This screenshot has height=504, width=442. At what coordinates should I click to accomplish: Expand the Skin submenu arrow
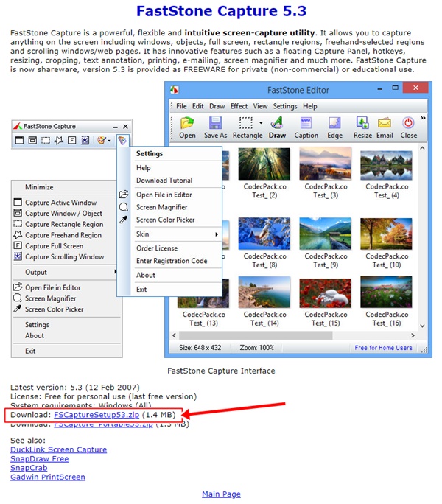pyautogui.click(x=217, y=234)
